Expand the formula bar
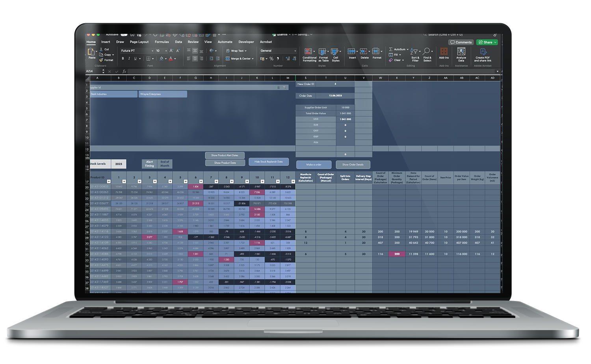The height and width of the screenshot is (364, 591). [497, 71]
